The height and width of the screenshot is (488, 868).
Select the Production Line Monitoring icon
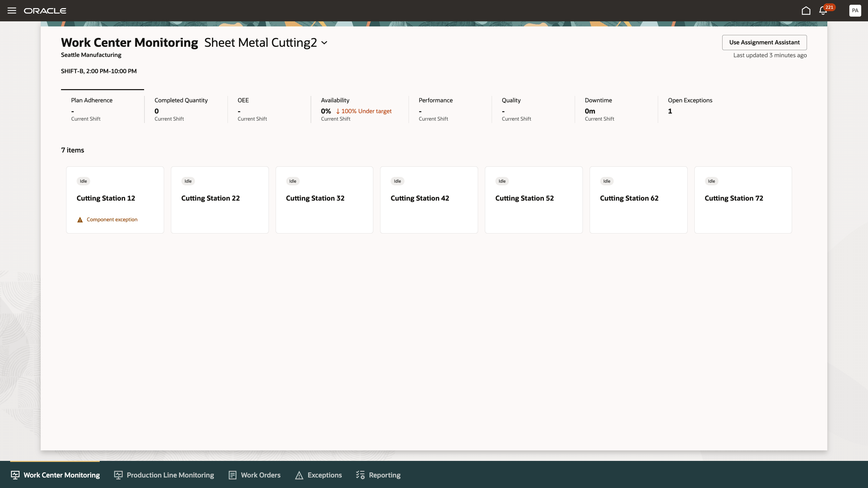coord(118,475)
